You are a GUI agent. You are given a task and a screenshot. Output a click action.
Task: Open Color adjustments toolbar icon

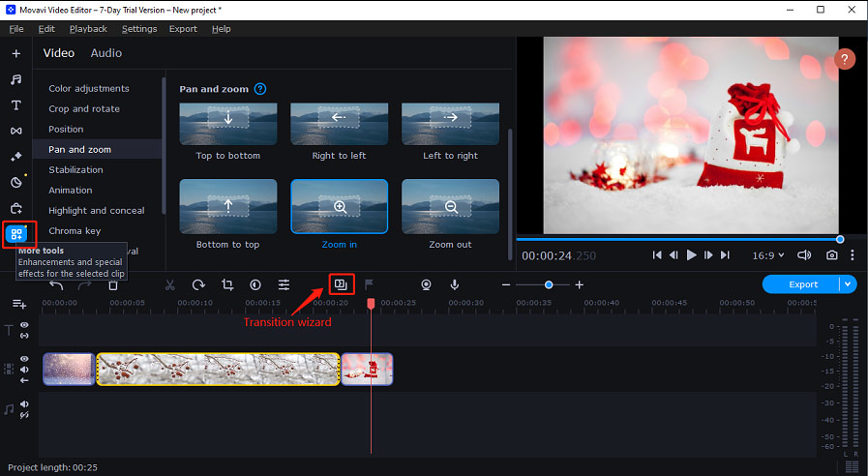pos(255,285)
